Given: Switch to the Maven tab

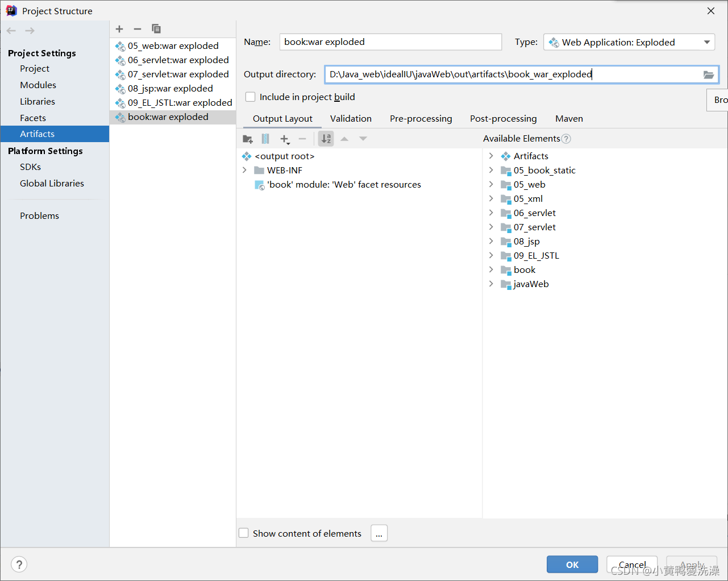Looking at the screenshot, I should (569, 119).
